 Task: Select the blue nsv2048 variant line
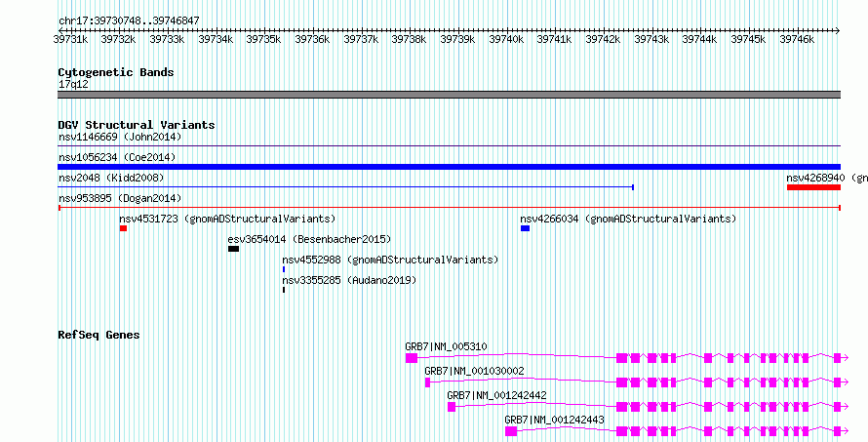point(346,187)
